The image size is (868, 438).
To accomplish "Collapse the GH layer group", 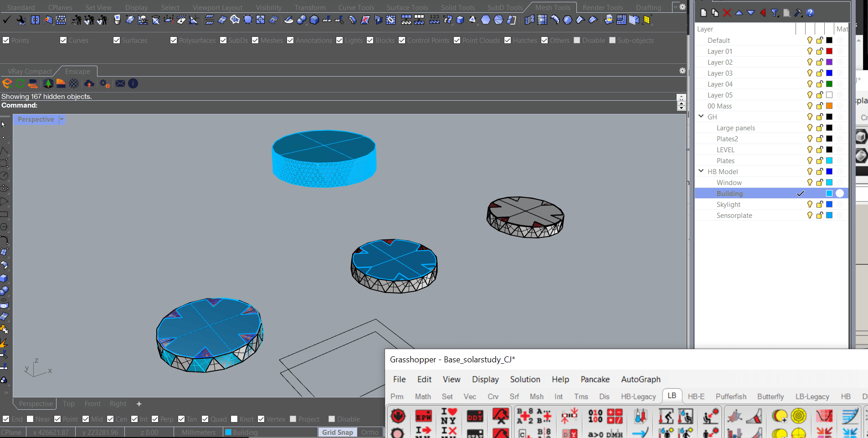I will pyautogui.click(x=701, y=117).
